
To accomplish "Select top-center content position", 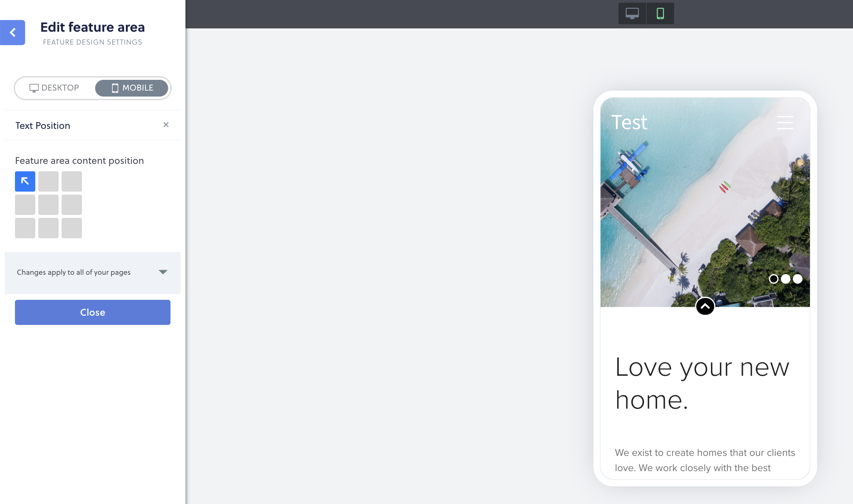I will pyautogui.click(x=48, y=181).
